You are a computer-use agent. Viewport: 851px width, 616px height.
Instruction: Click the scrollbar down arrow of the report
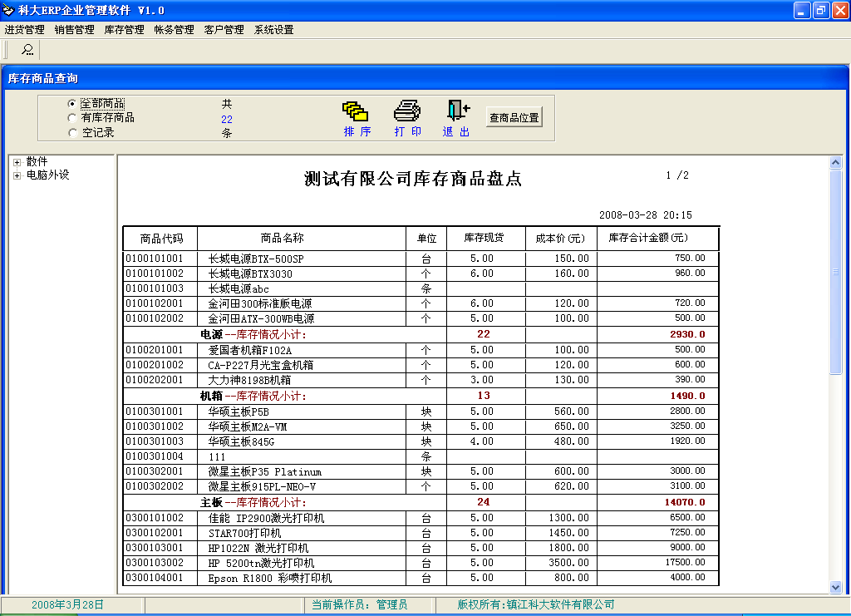point(836,587)
